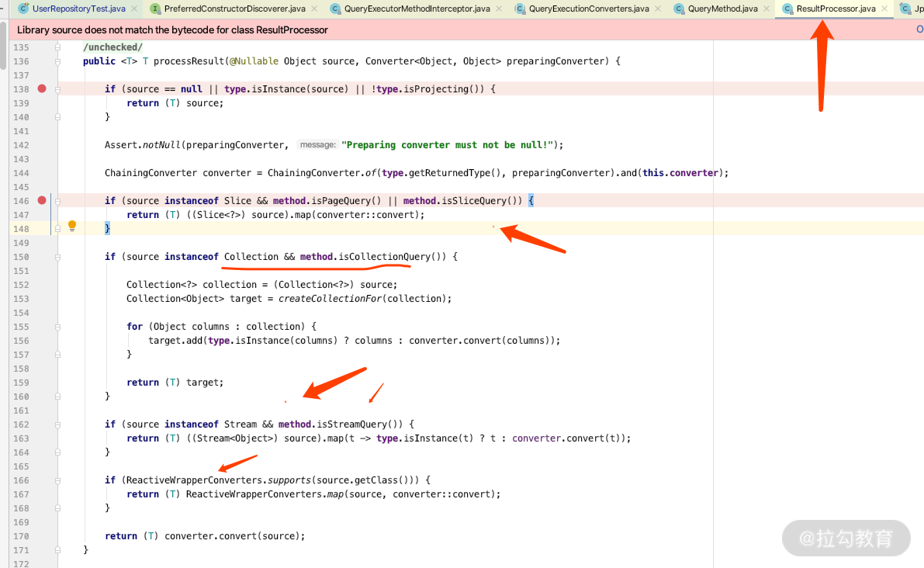Switch to the UserRepositoryTest.java tab
The image size is (924, 568).
pos(78,9)
